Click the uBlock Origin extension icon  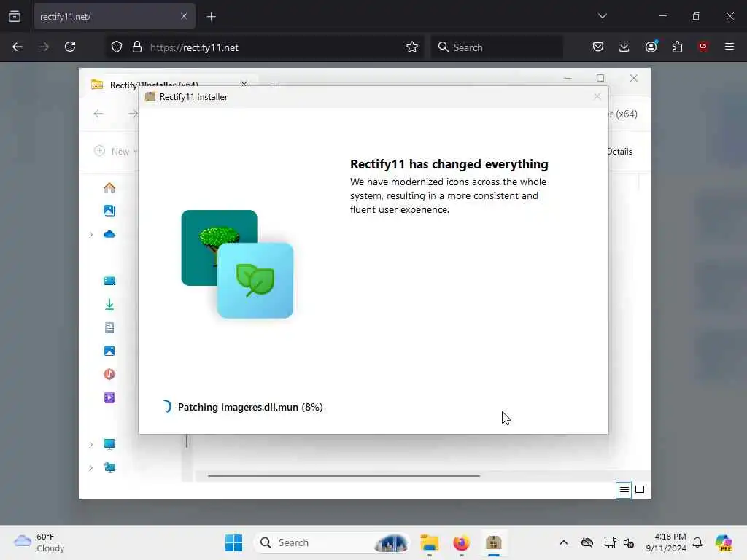[703, 47]
